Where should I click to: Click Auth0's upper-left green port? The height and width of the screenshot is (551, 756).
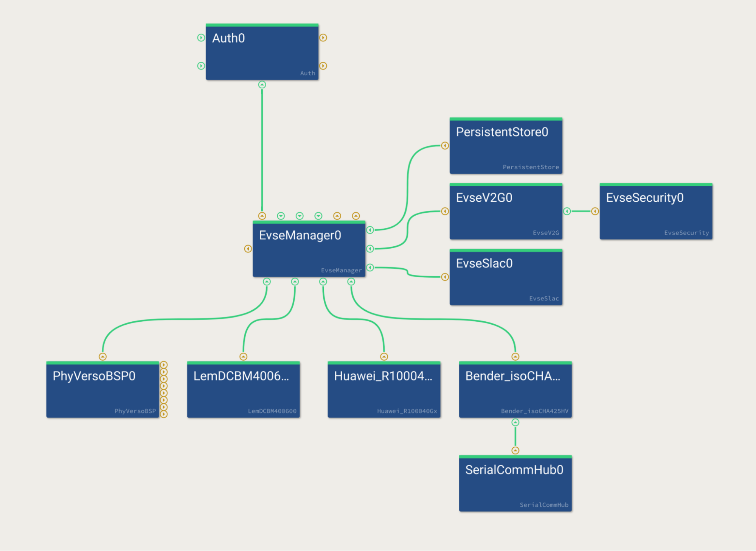201,38
